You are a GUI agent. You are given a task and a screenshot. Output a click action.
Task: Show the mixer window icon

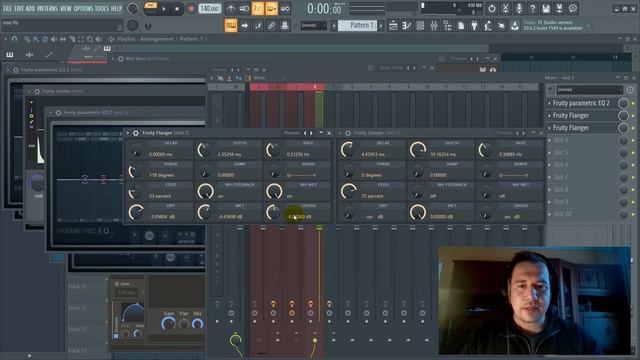(x=434, y=26)
